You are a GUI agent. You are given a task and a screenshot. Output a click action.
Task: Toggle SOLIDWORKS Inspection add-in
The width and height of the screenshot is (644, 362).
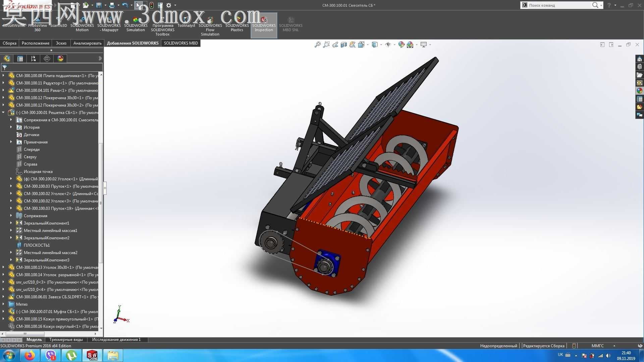(264, 25)
